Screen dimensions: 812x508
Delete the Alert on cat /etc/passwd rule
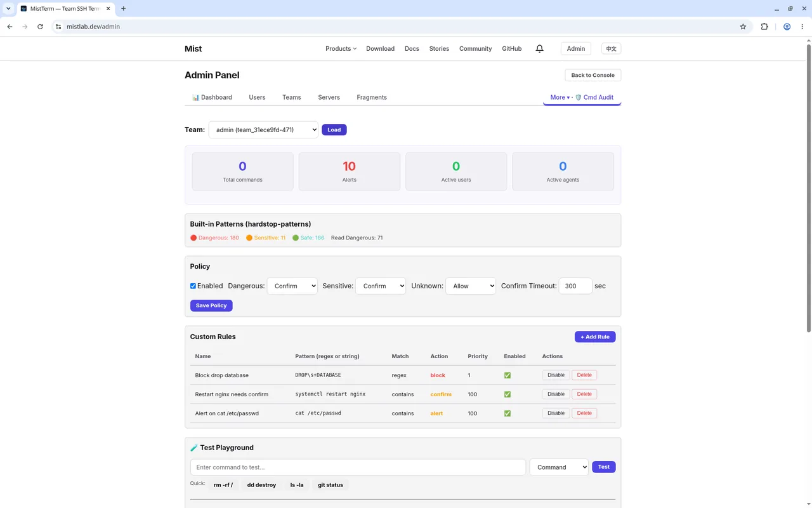584,413
